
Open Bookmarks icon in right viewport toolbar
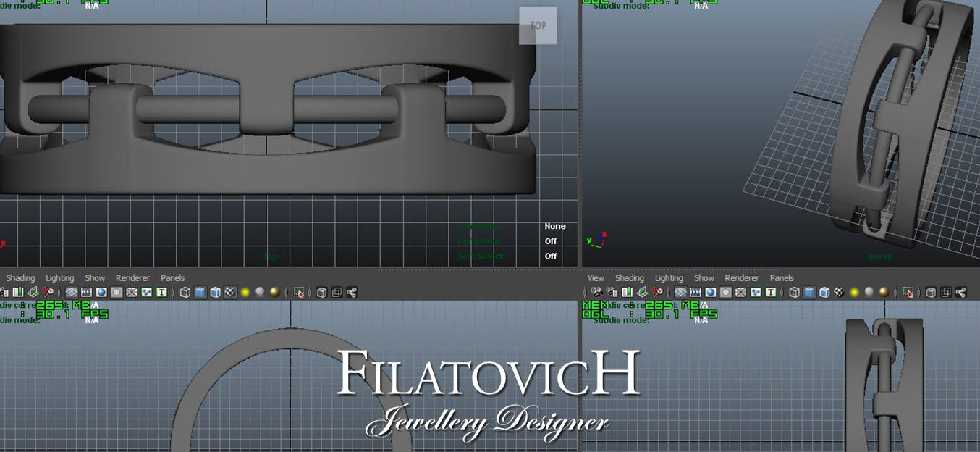[627, 292]
